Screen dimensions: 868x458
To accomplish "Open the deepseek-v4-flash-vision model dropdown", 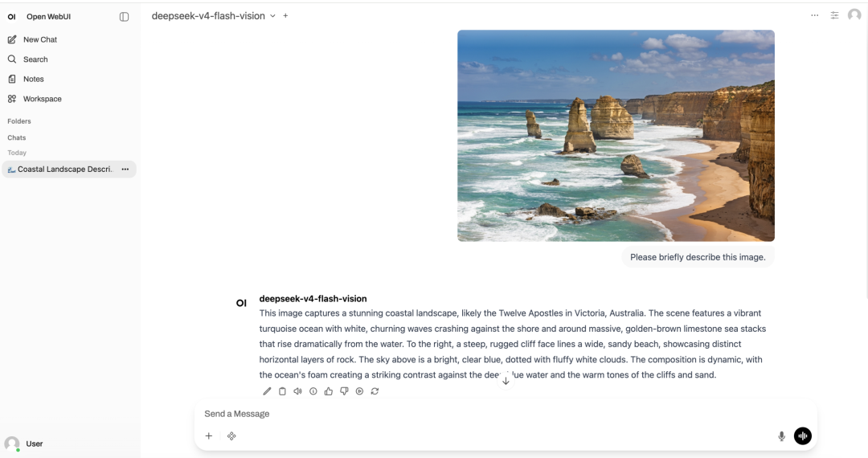I will (x=213, y=16).
